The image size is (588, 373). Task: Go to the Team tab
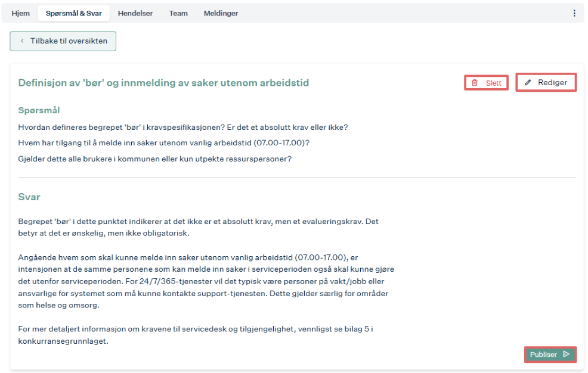point(178,14)
